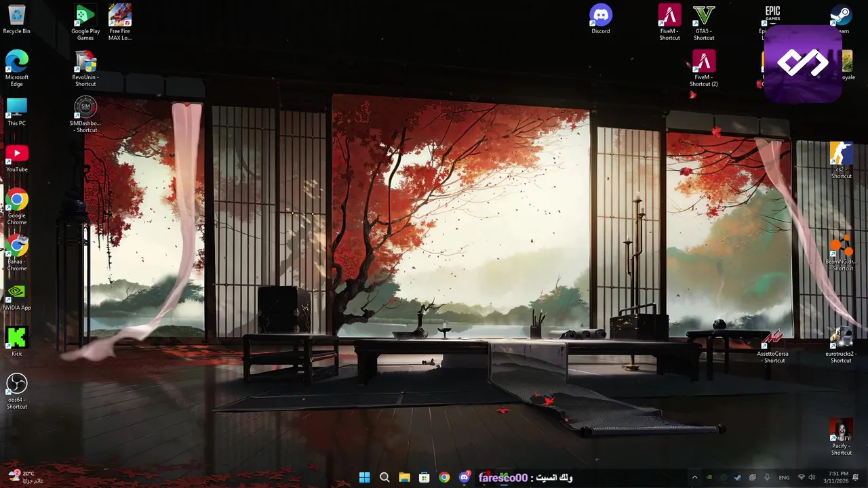This screenshot has width=868, height=488.
Task: Select the BeamNG.drive shortcut icon
Action: tap(841, 253)
